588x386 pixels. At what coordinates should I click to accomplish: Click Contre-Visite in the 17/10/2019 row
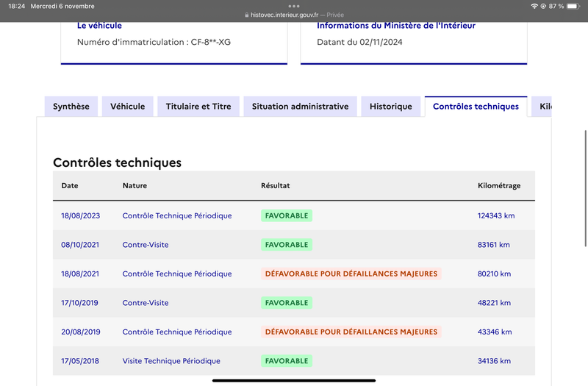[x=146, y=303]
